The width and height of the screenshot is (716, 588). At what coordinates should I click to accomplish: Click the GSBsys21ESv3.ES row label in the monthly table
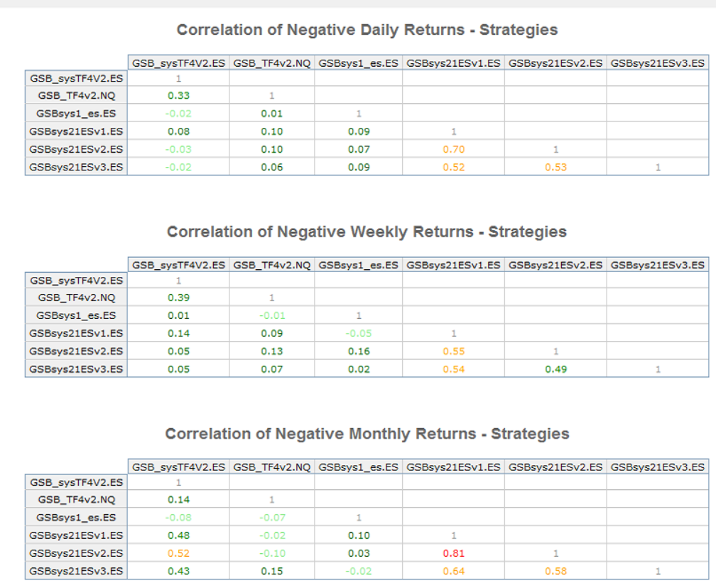tap(76, 571)
